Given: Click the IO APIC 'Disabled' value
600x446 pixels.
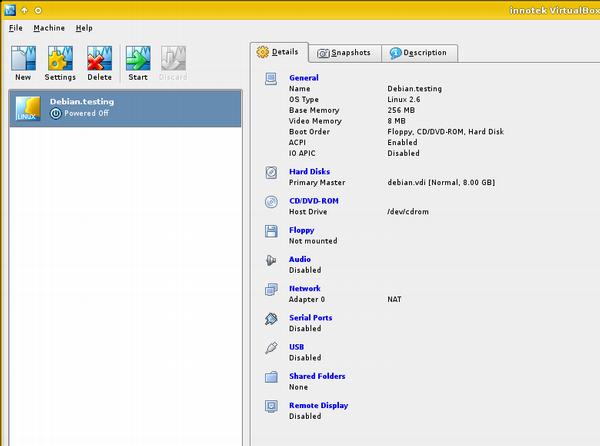Looking at the screenshot, I should (x=403, y=153).
